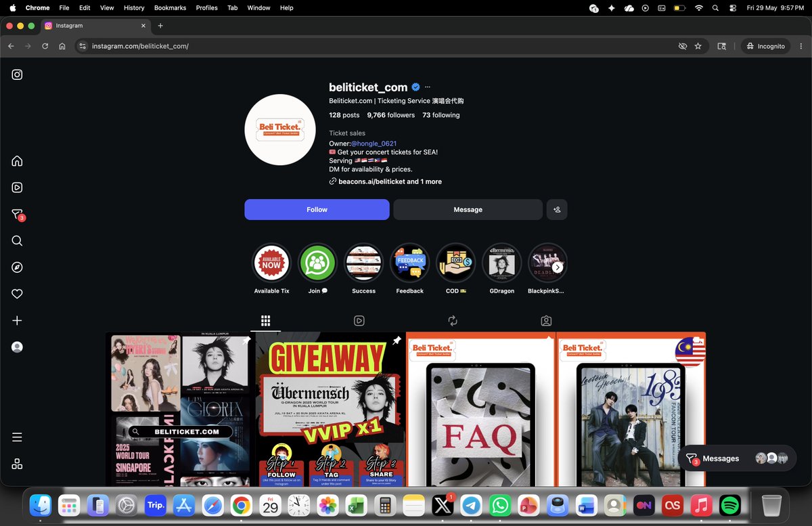Open the @hongle_0621 owner link

[x=374, y=144]
